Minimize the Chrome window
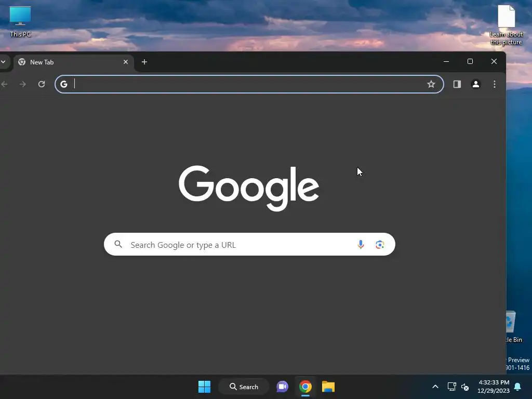The width and height of the screenshot is (532, 399). [446, 61]
